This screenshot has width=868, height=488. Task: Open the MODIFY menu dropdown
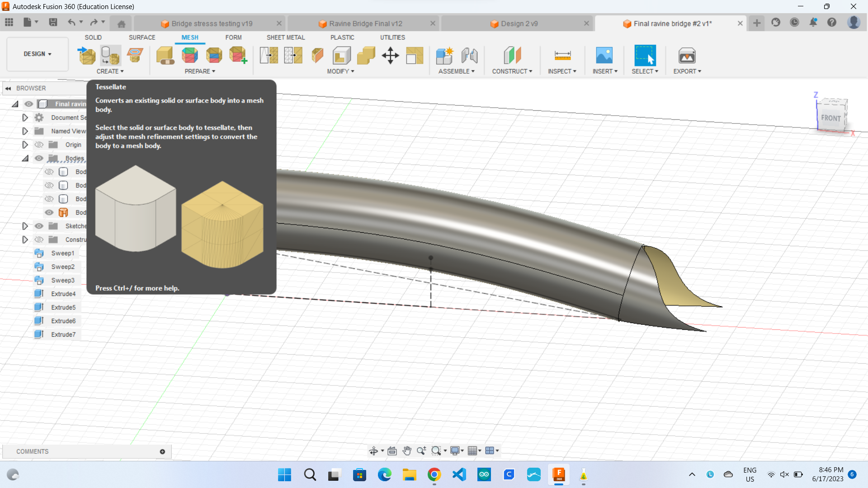click(340, 71)
